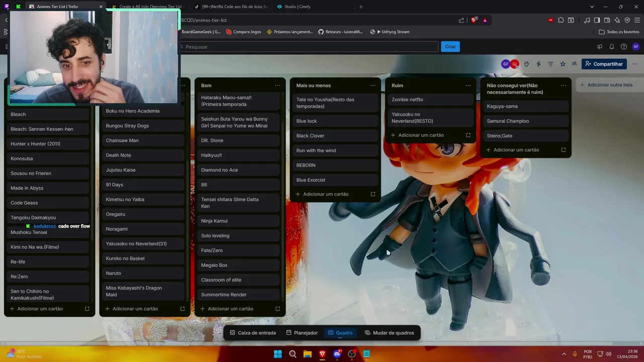This screenshot has width=644, height=362.
Task: Add a card to Mais ou menos list
Action: click(326, 194)
